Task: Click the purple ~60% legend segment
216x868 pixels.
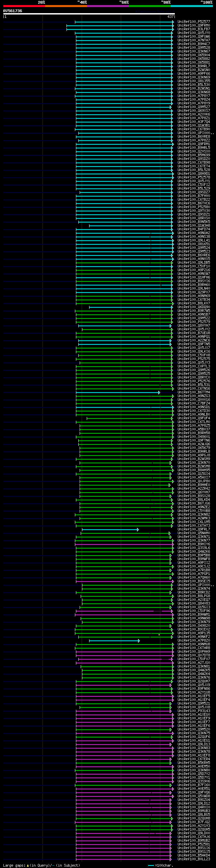Action: click(108, 6)
